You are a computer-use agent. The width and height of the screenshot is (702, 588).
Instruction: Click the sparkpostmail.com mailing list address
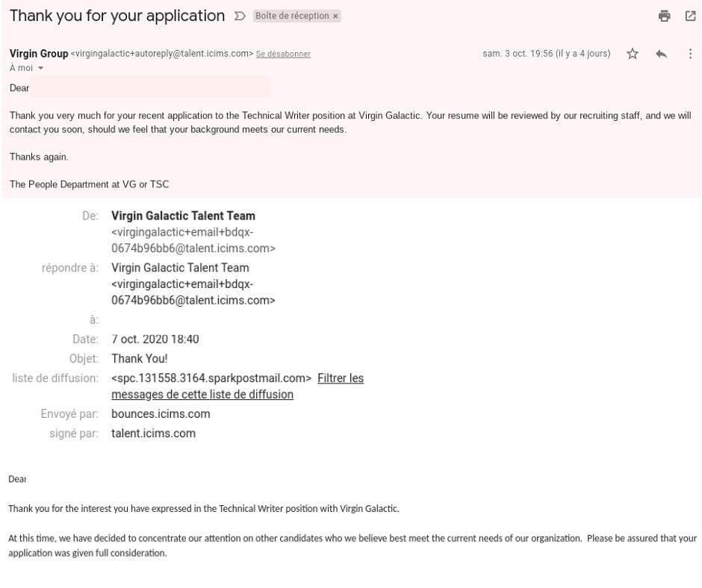pos(211,378)
